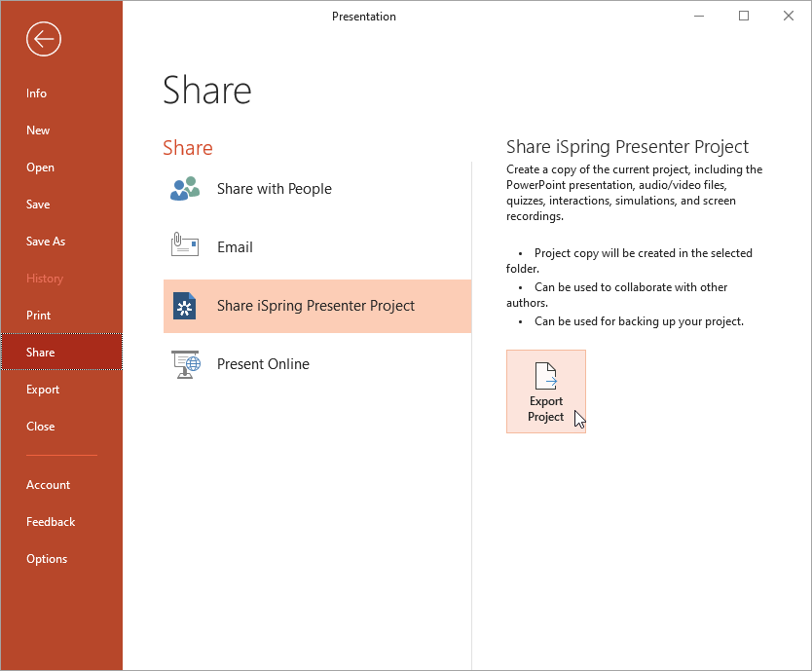The image size is (812, 671).
Task: Click the Share with People icon
Action: point(185,189)
